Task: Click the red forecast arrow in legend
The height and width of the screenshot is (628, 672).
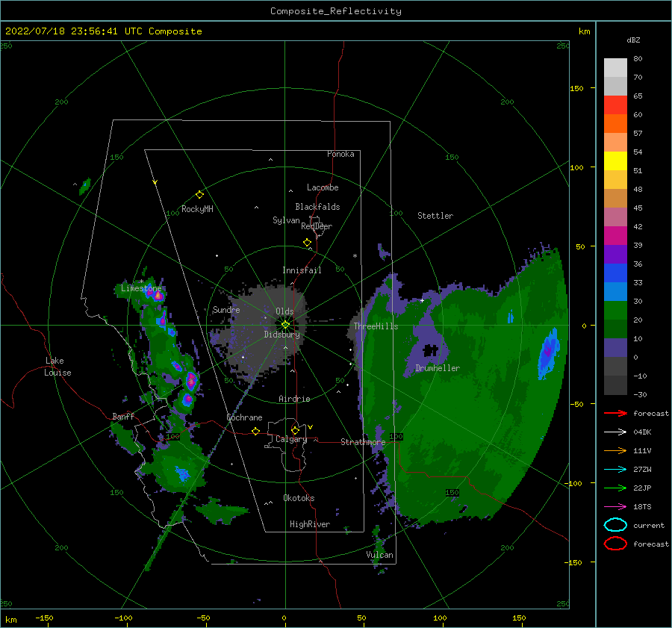Action: [x=615, y=413]
